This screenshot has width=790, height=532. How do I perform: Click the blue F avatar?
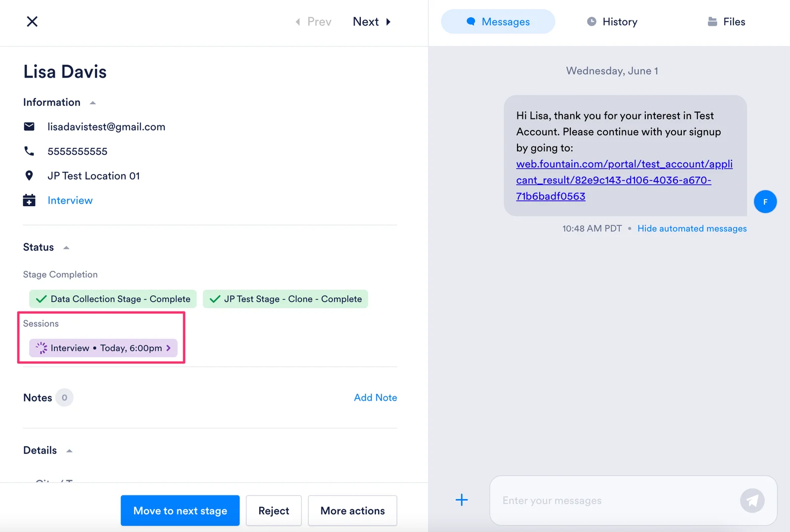[x=765, y=202]
